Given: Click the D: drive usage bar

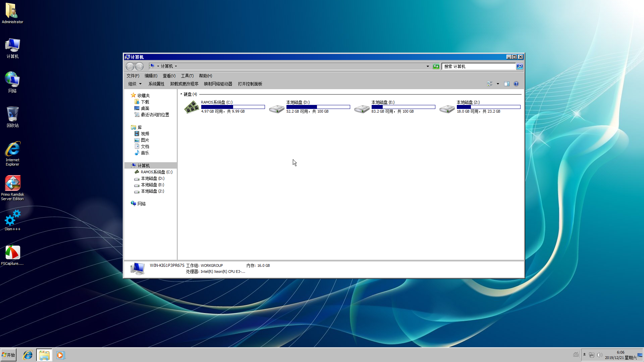Looking at the screenshot, I should (x=318, y=107).
